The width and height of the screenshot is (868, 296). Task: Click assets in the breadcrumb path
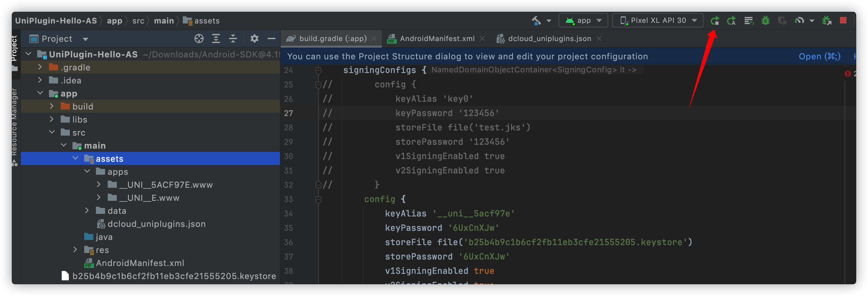[201, 21]
